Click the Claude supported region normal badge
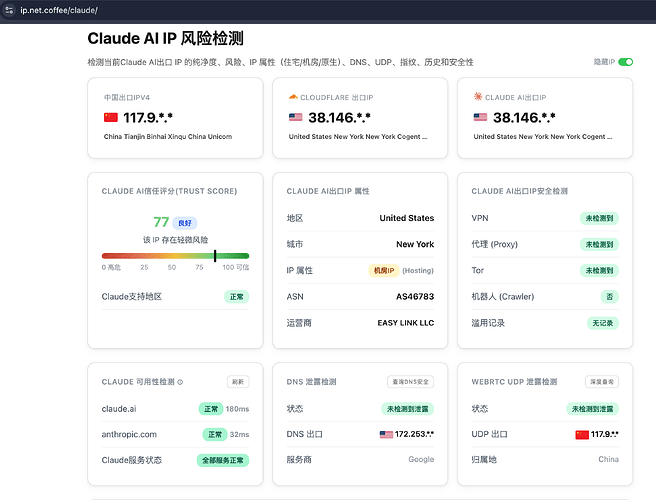This screenshot has height=500, width=656. pyautogui.click(x=236, y=297)
